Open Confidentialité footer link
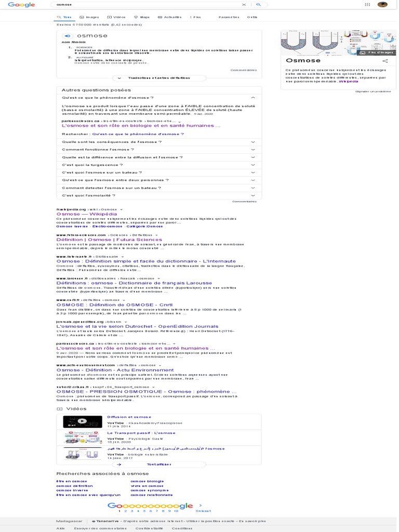 (149, 528)
